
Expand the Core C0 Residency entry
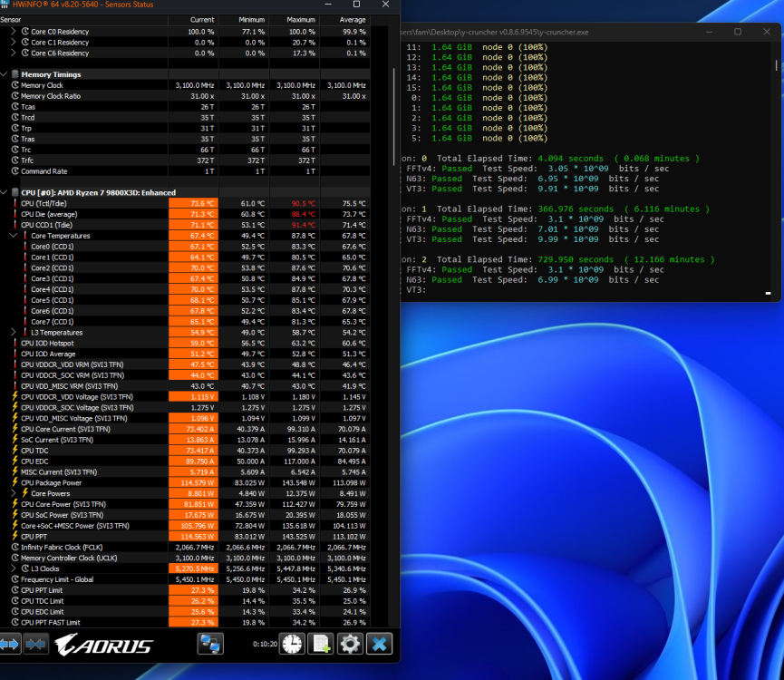(13, 31)
